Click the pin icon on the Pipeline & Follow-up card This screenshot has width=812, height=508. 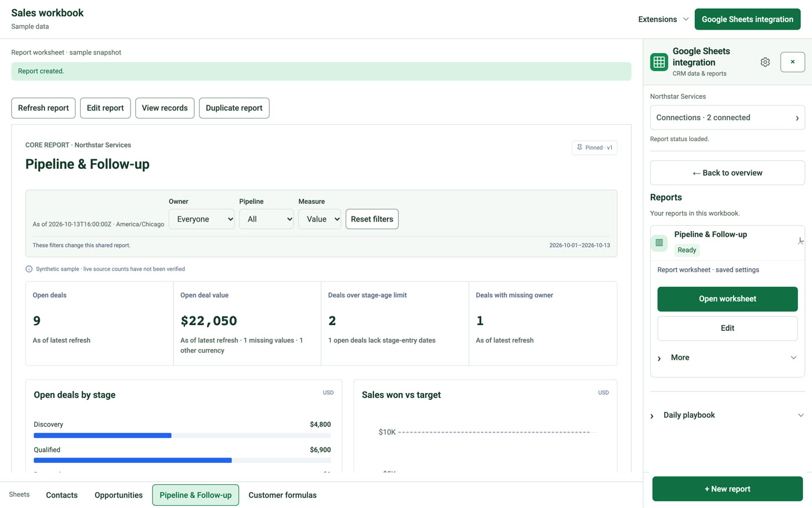[x=800, y=241]
